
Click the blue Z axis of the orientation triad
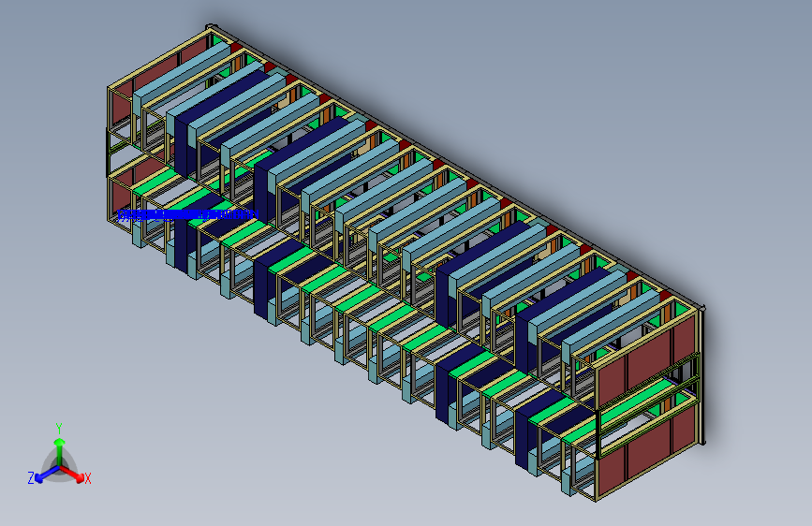click(48, 474)
